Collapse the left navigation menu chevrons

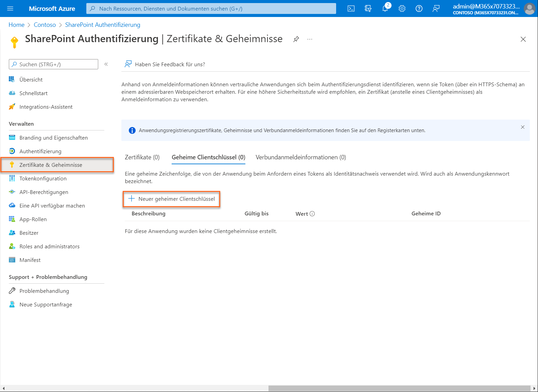click(106, 64)
